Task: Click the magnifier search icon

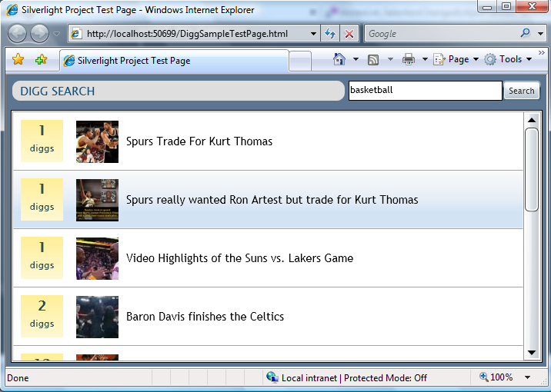Action: (x=525, y=33)
